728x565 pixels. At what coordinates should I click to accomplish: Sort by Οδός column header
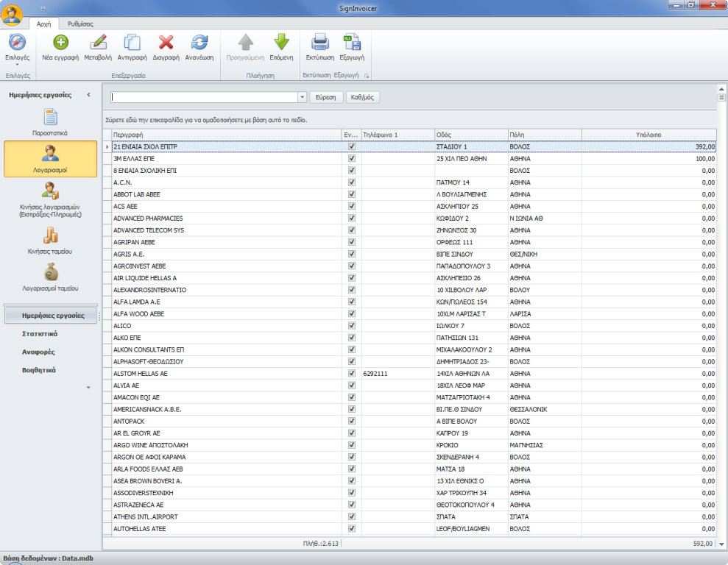pos(471,135)
